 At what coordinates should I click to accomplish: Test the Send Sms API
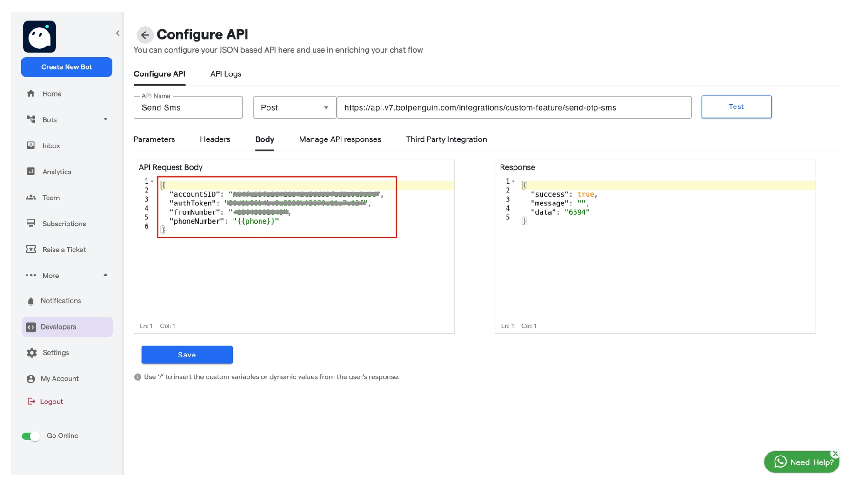tap(736, 106)
